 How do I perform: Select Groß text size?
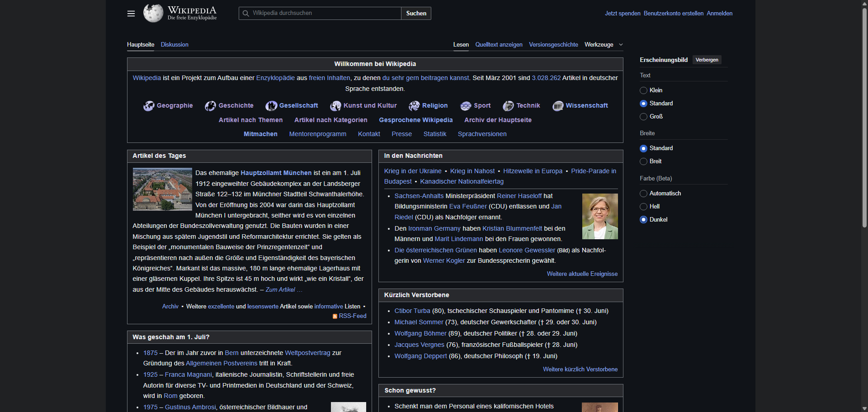pyautogui.click(x=643, y=117)
